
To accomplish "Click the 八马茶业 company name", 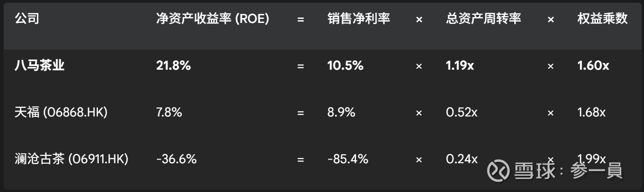I will click(x=40, y=66).
